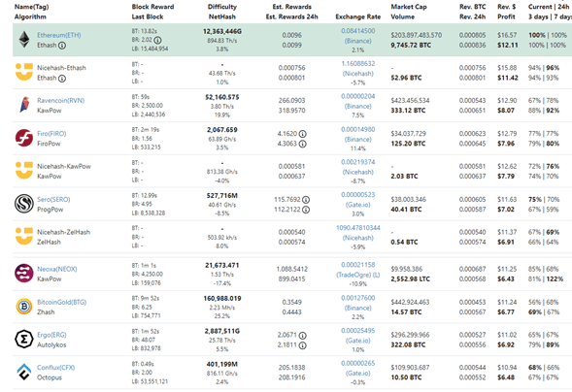Image resolution: width=572 pixels, height=392 pixels.
Task: Click Conflux exchange rate 0.00000265
Action: 358,363
